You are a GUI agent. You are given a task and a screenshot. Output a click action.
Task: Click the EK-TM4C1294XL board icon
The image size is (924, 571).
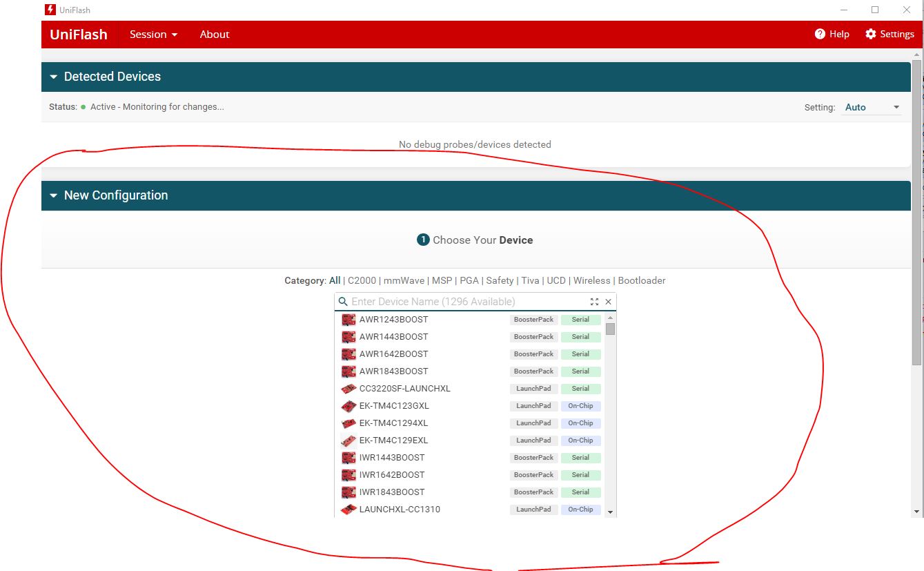click(348, 423)
